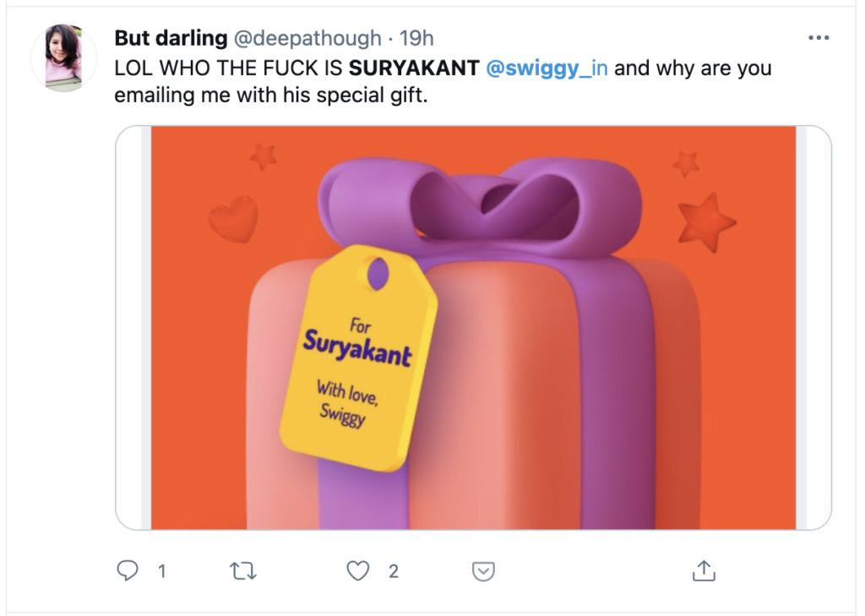Retweet this tweet using the retweet icon
This screenshot has width=865, height=616.
242,572
